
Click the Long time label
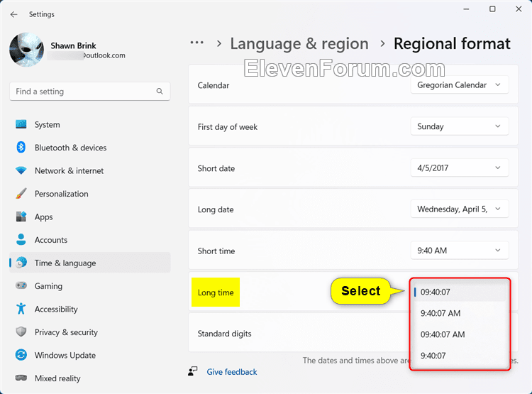tap(216, 292)
